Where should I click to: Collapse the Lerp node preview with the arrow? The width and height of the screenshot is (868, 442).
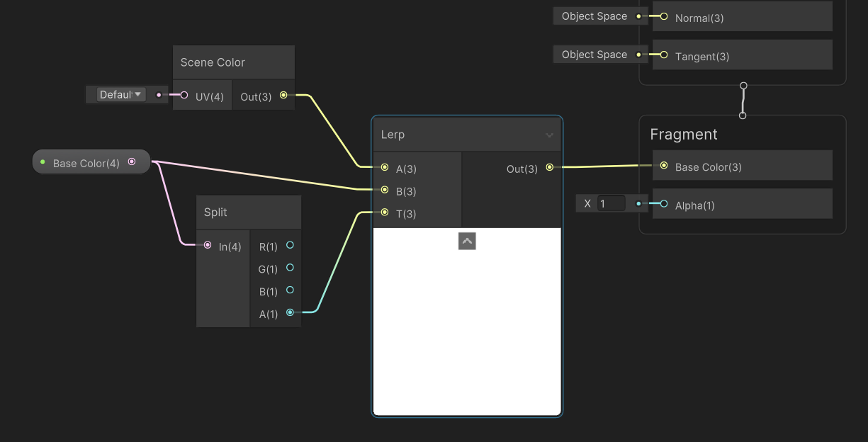(467, 241)
